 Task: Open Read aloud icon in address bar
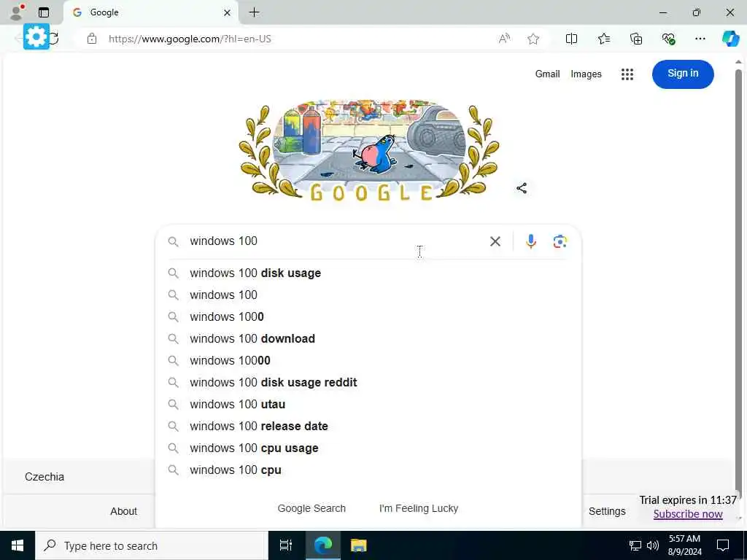(504, 39)
